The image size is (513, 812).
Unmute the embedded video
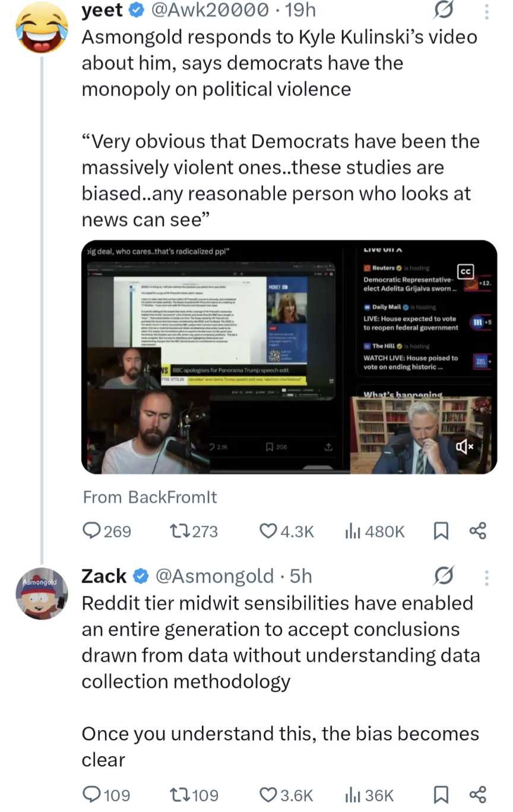pos(464,447)
